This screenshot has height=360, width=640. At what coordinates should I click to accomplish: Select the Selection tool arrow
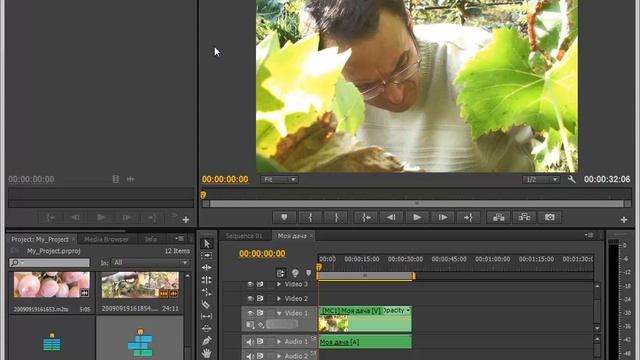click(207, 244)
